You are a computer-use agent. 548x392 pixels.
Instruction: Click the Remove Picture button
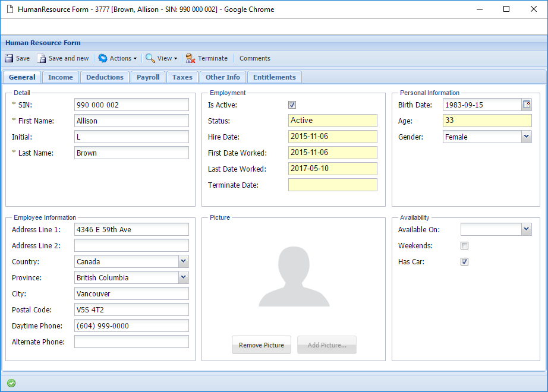(x=262, y=345)
